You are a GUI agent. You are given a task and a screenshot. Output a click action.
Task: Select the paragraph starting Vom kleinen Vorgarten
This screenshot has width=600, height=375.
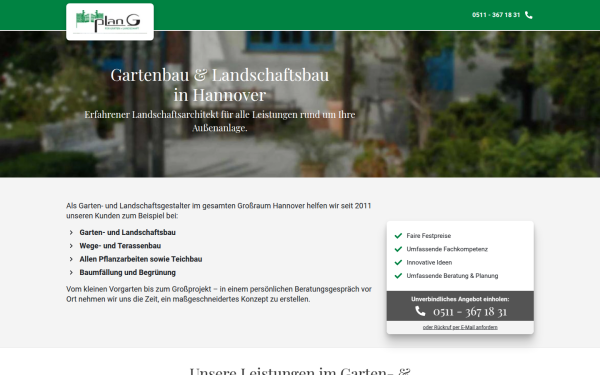pos(219,294)
